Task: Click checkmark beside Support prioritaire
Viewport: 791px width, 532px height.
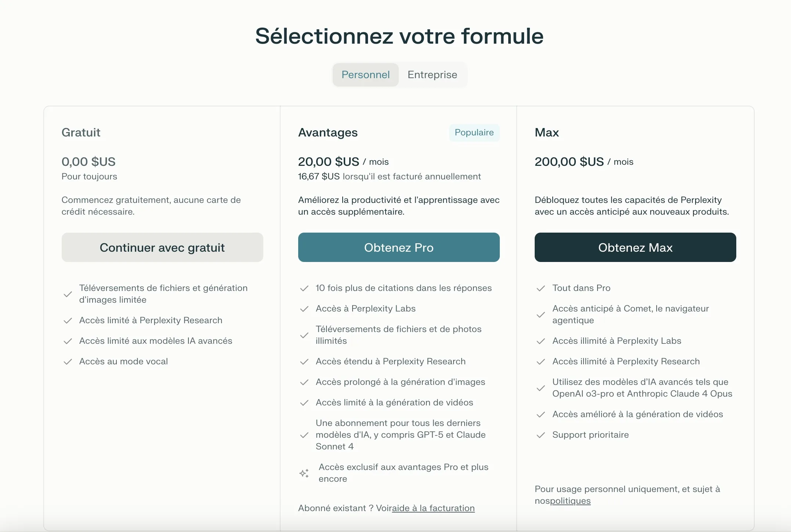Action: point(541,435)
